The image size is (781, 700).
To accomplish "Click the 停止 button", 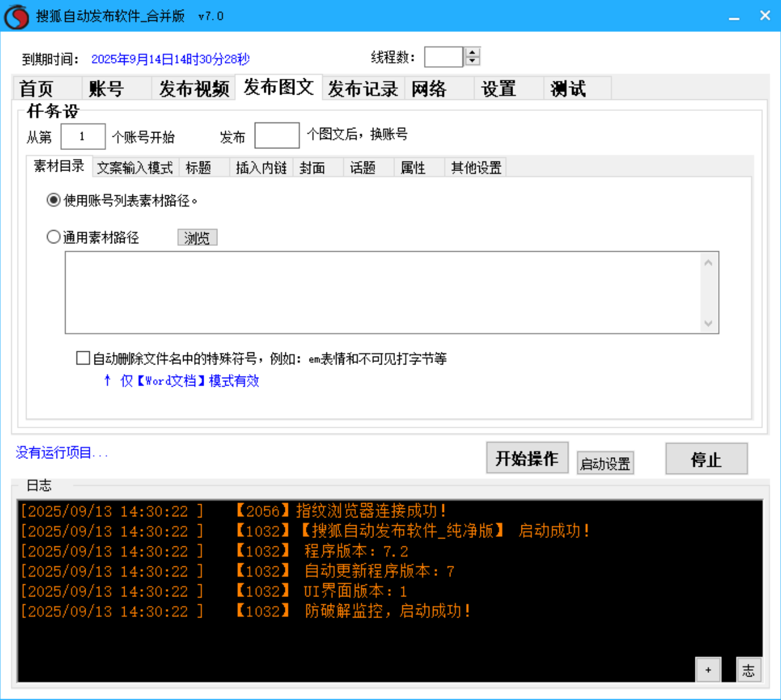I will click(706, 459).
